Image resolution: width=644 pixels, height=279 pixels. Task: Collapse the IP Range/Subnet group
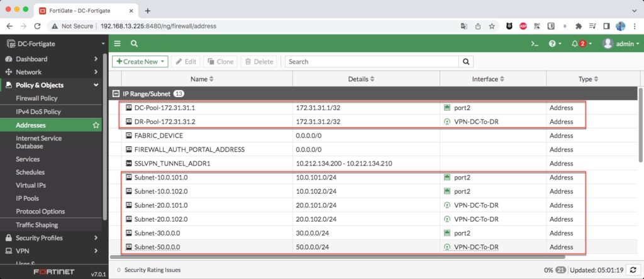[116, 94]
